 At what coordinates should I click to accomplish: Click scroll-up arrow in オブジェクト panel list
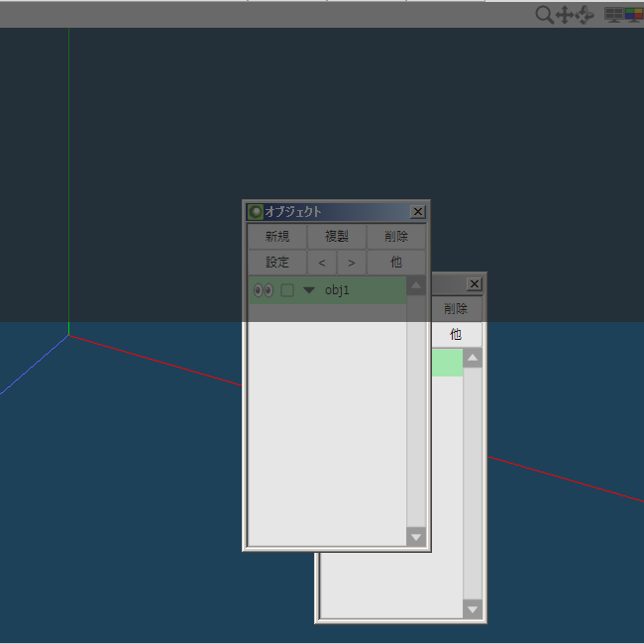pos(416,285)
